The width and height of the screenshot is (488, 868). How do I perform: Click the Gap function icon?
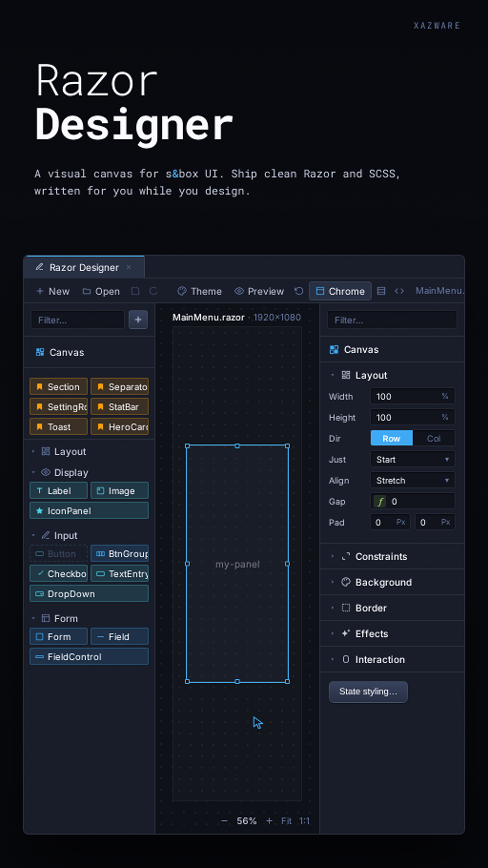(x=379, y=502)
